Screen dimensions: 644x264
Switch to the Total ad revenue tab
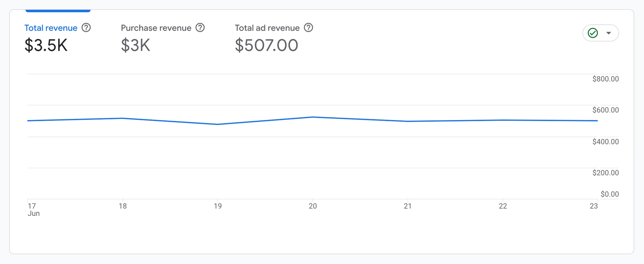pos(267,28)
